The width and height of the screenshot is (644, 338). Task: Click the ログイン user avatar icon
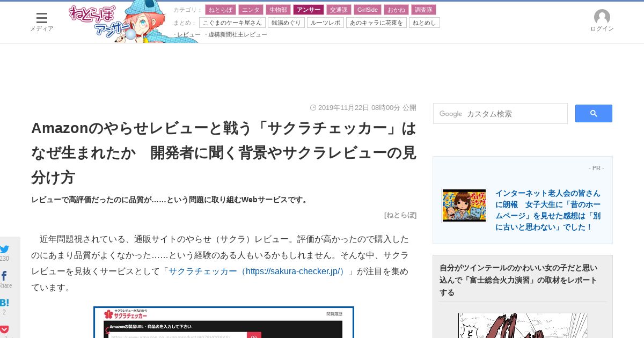click(602, 17)
